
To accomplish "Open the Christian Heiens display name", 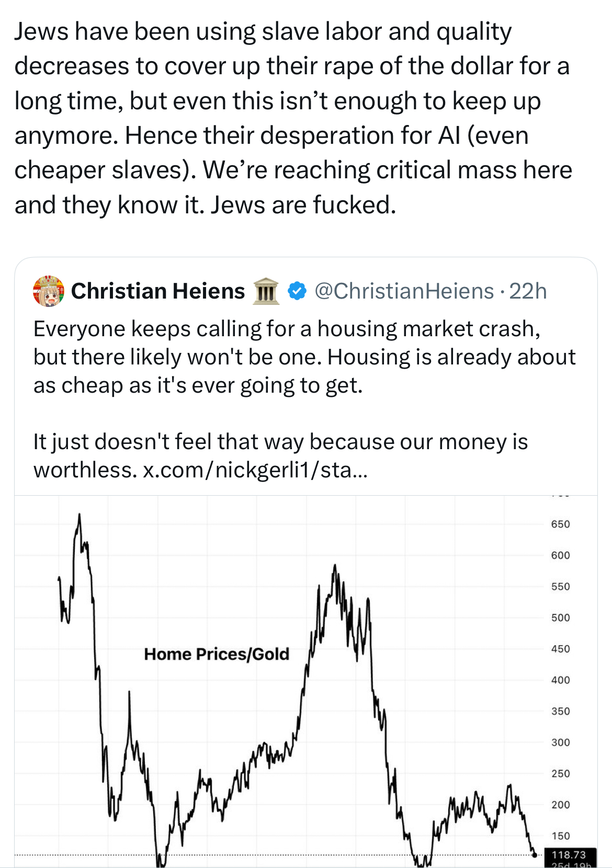I will click(x=158, y=291).
